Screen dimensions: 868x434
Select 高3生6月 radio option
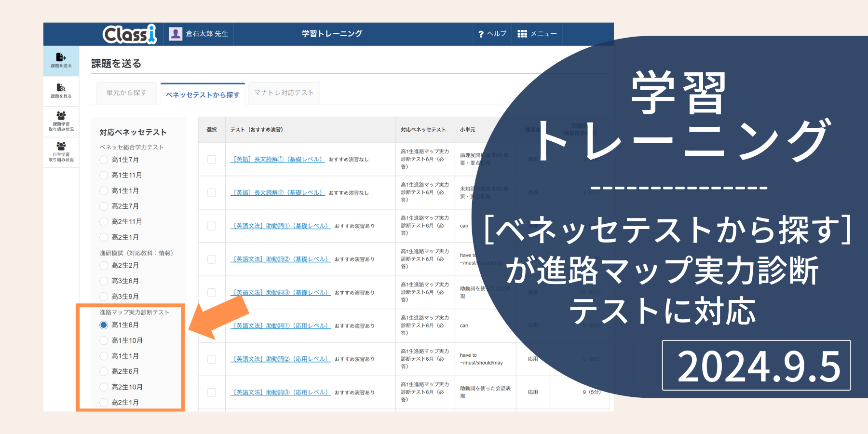point(104,281)
